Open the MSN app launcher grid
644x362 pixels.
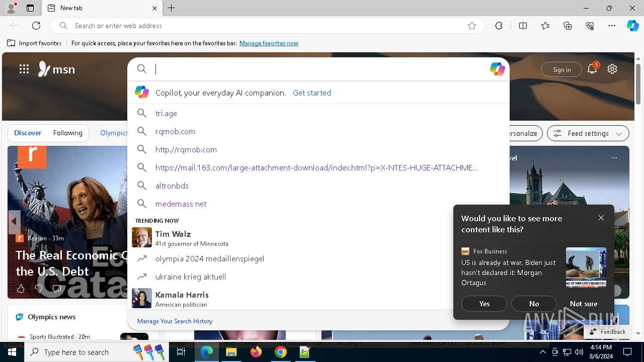[24, 69]
